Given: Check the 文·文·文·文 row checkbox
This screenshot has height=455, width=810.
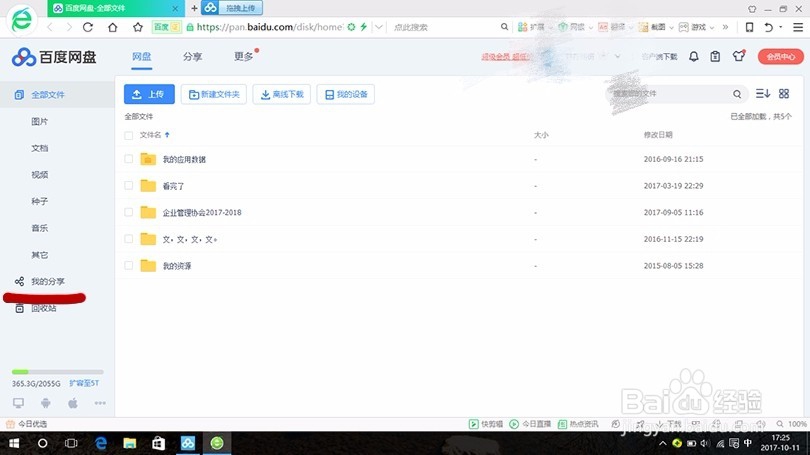Looking at the screenshot, I should (129, 239).
